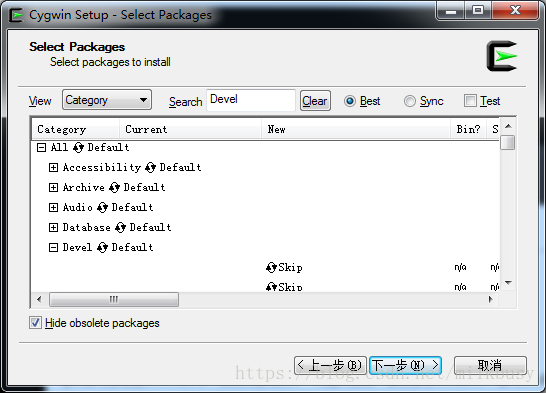Expand the Audio category
This screenshot has width=546, height=393.
click(x=53, y=207)
